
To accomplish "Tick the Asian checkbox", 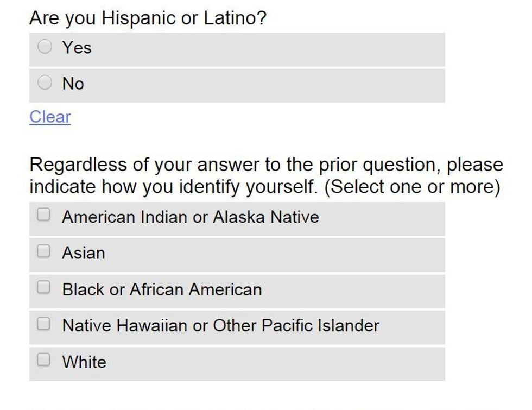I will pos(43,251).
